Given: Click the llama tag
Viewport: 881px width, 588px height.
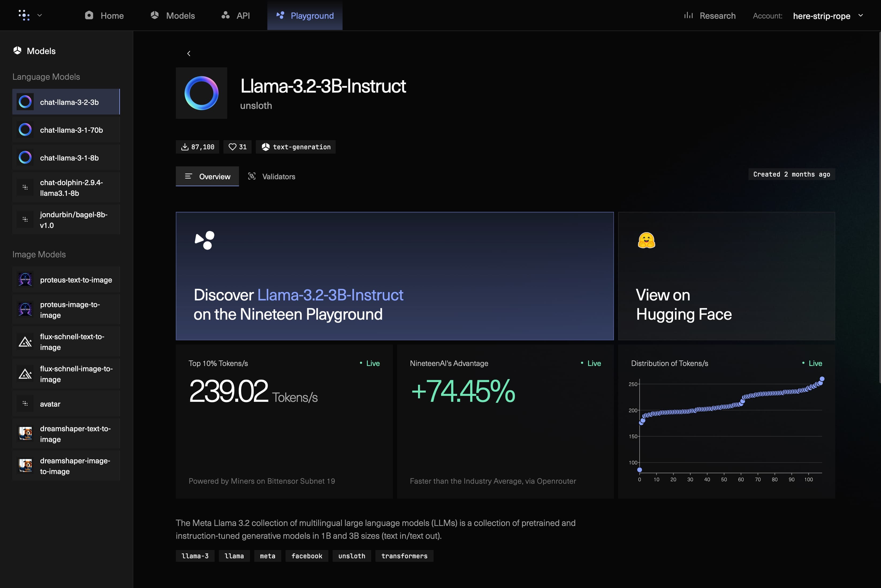Looking at the screenshot, I should click(234, 556).
